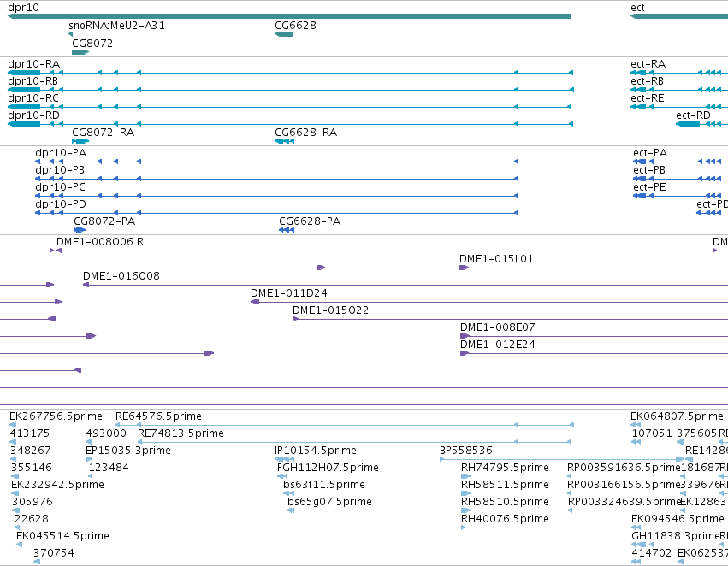The height and width of the screenshot is (566, 728).
Task: Click the ect-RE transcript label
Action: click(x=648, y=98)
